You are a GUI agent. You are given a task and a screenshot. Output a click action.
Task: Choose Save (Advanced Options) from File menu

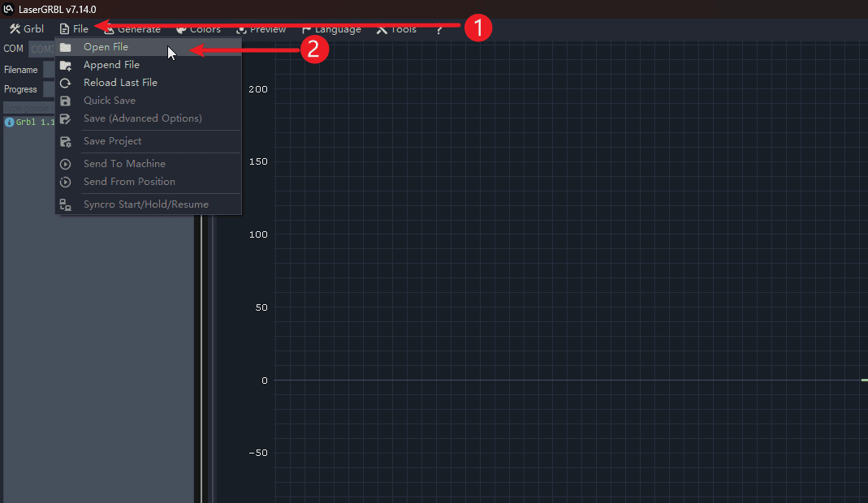(x=142, y=118)
